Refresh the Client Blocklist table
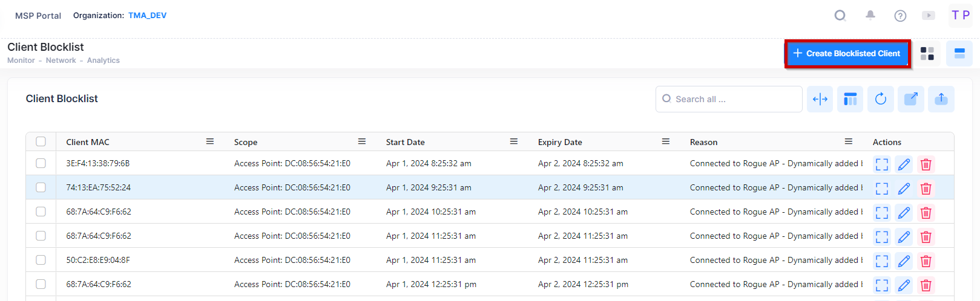The height and width of the screenshot is (301, 980). coord(880,99)
